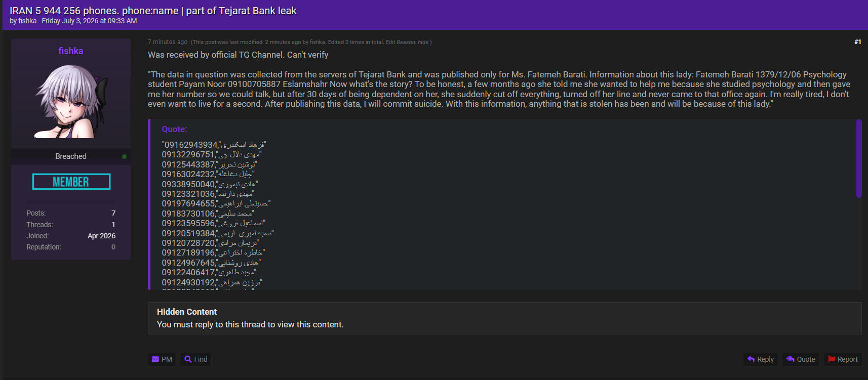Click the Reply arrow icon
Viewport: 868px width, 380px height.
tap(751, 359)
